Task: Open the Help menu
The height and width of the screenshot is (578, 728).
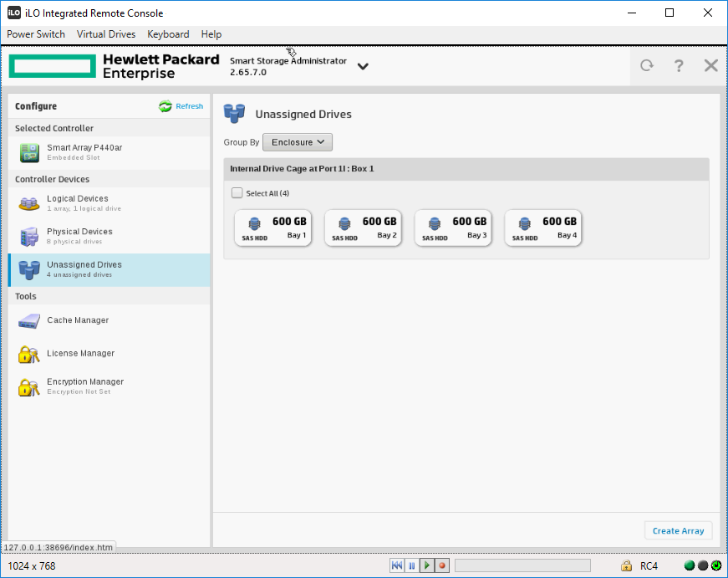Action: [211, 34]
